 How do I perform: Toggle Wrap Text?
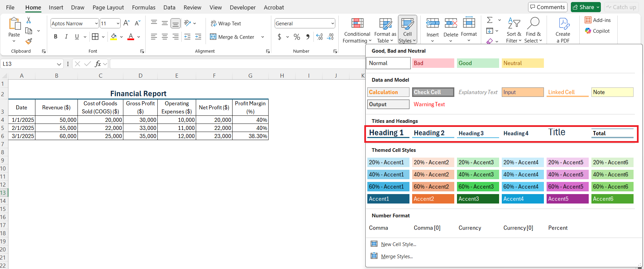coord(226,23)
